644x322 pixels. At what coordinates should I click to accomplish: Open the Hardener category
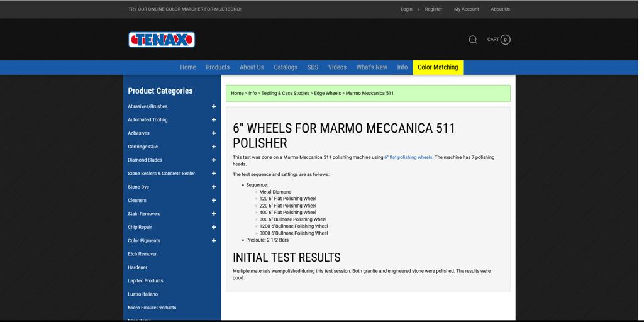[138, 267]
